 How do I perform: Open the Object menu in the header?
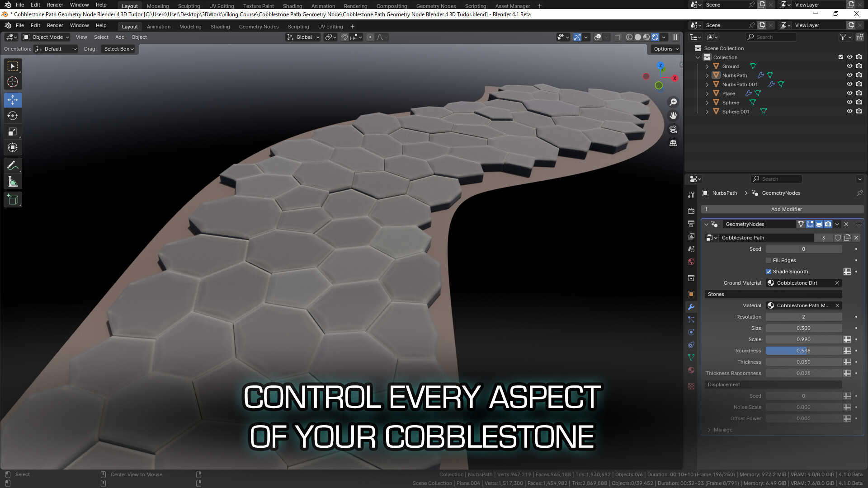(139, 37)
